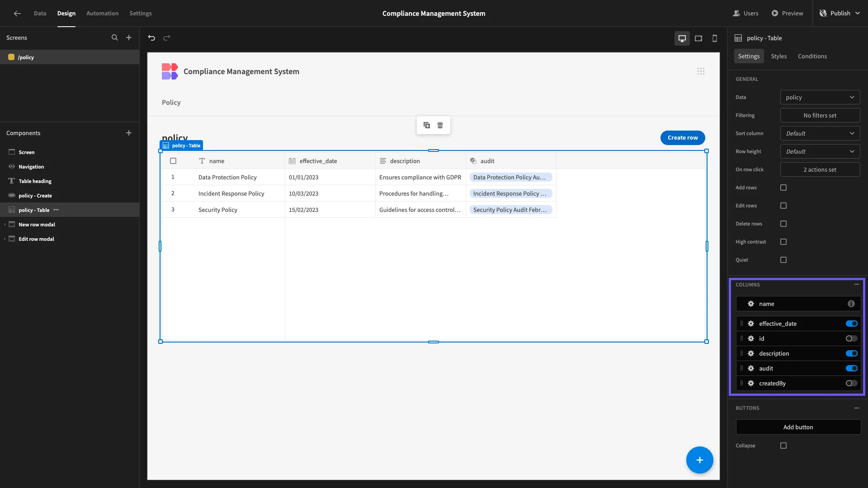Redo the last change
The image size is (868, 488).
(167, 38)
